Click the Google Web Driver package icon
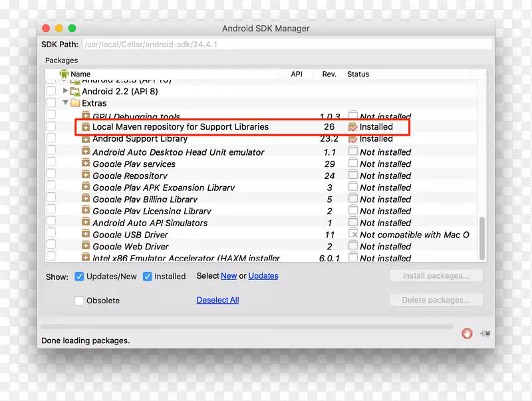 point(86,247)
